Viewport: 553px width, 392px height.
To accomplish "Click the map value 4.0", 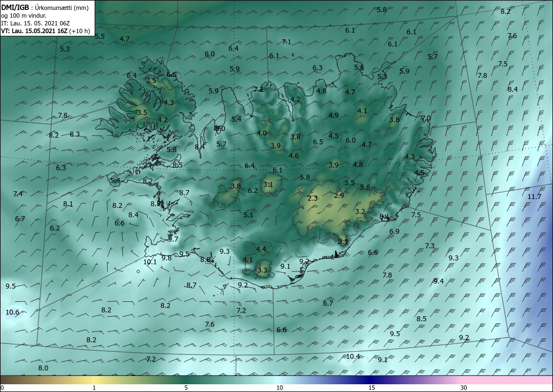I will 262,133.
